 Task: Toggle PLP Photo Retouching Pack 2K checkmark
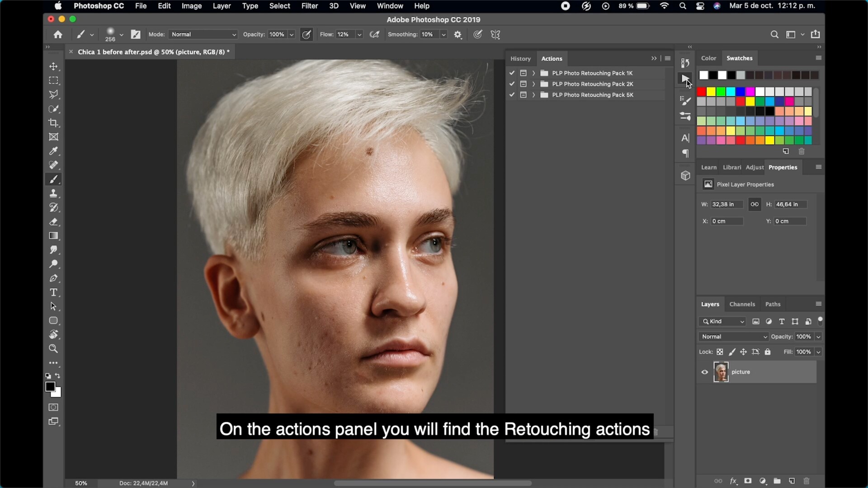click(512, 84)
